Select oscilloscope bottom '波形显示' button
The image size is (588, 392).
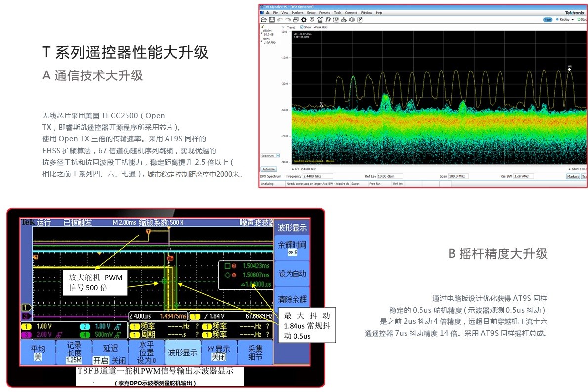click(183, 353)
